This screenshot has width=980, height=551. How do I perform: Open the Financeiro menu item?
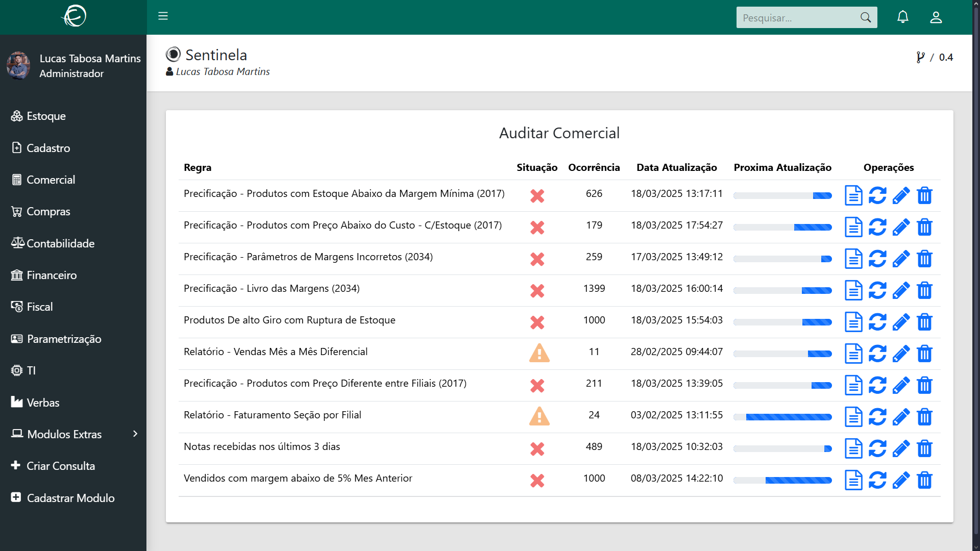(x=52, y=275)
